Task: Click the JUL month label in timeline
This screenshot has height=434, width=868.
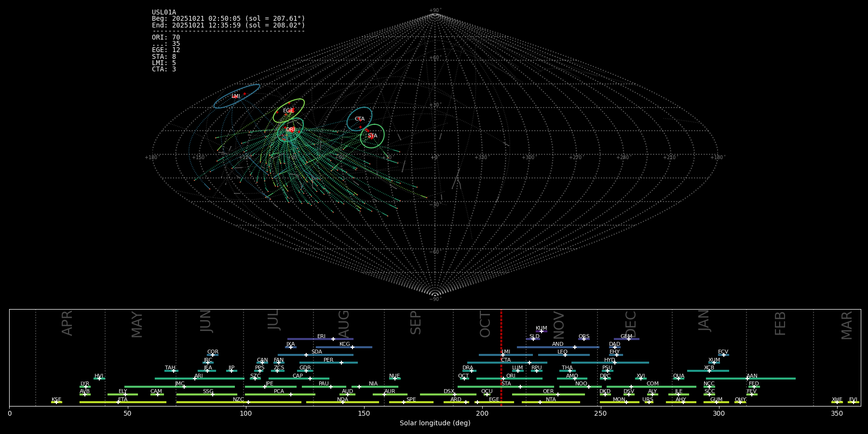Action: point(273,320)
